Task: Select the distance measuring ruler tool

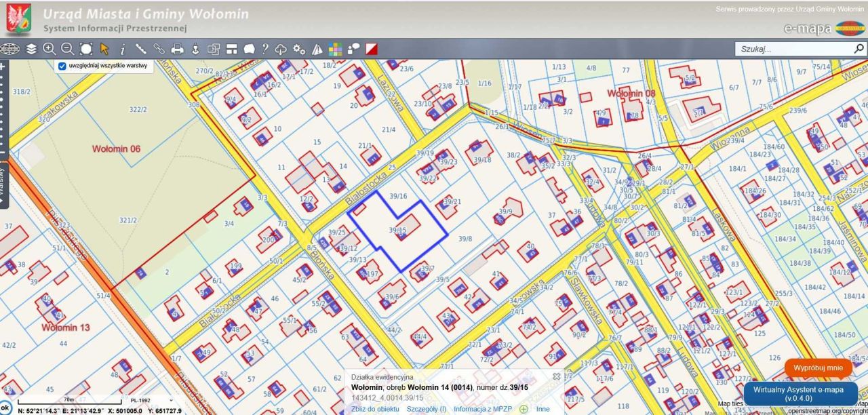Action: click(141, 49)
